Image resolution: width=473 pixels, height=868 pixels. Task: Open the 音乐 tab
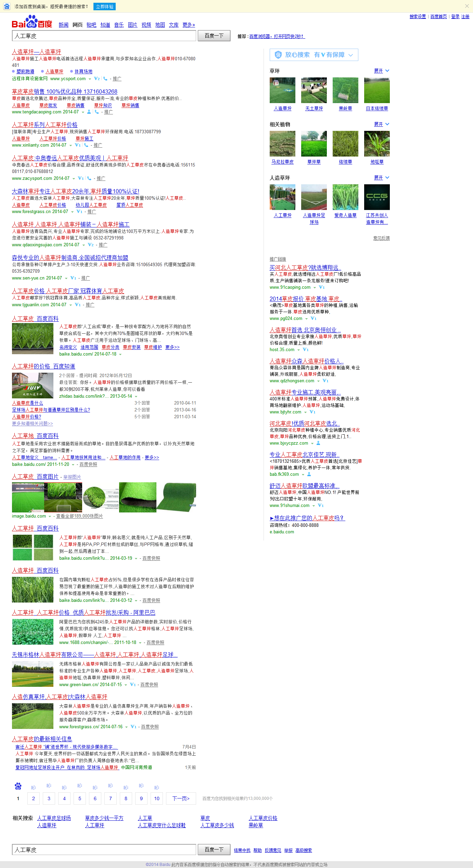pyautogui.click(x=119, y=25)
